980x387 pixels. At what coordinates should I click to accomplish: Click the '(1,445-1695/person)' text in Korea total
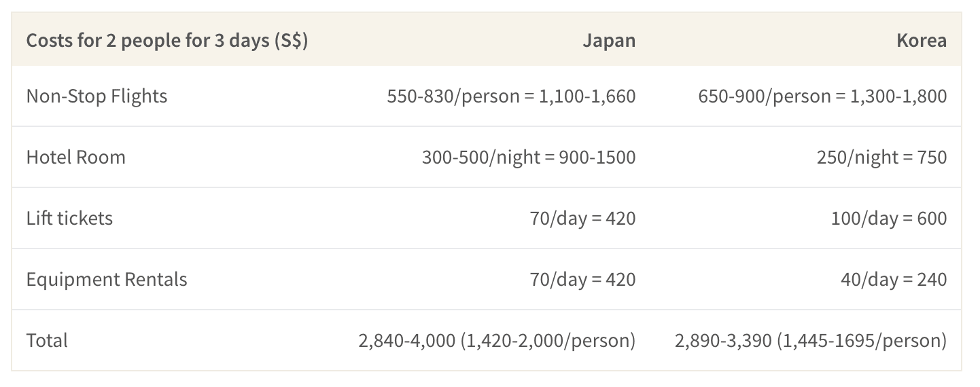tap(862, 340)
